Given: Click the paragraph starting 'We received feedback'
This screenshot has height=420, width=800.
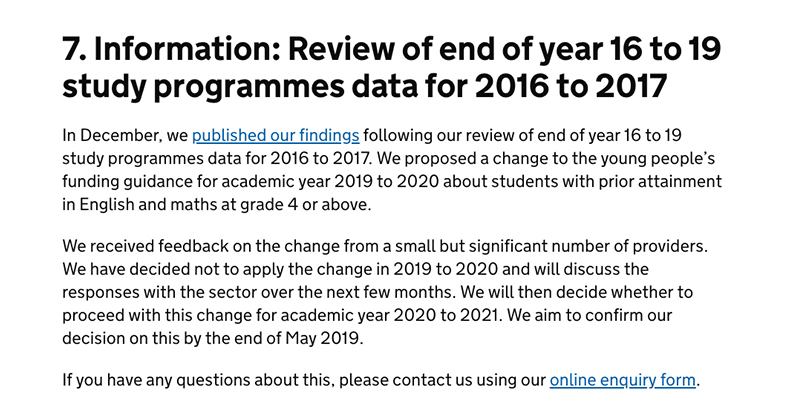Looking at the screenshot, I should pyautogui.click(x=385, y=292).
